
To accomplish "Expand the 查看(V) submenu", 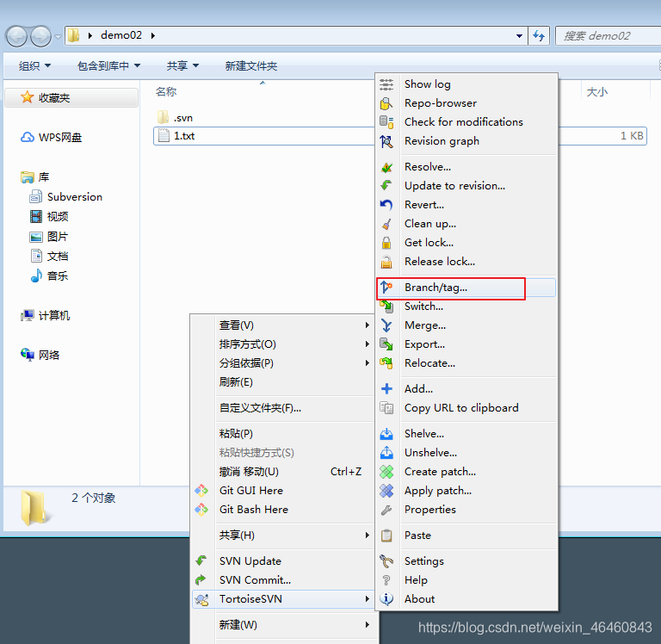I will (x=283, y=325).
